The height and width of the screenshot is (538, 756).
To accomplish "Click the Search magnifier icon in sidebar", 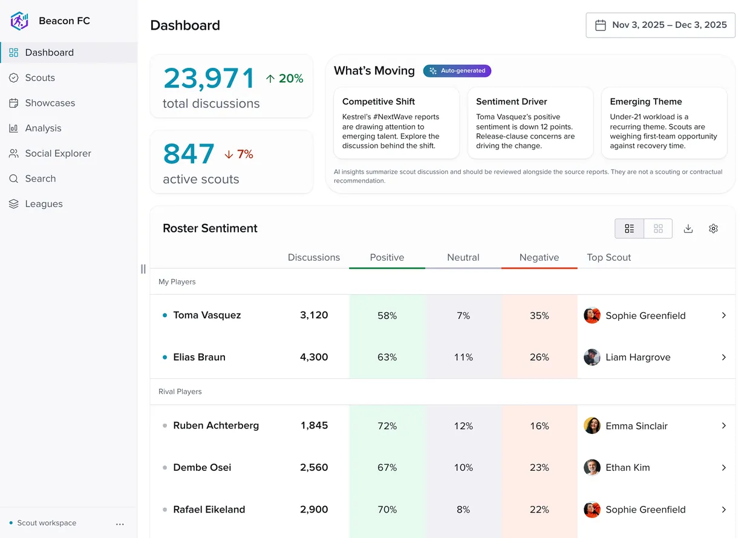I will pos(13,179).
